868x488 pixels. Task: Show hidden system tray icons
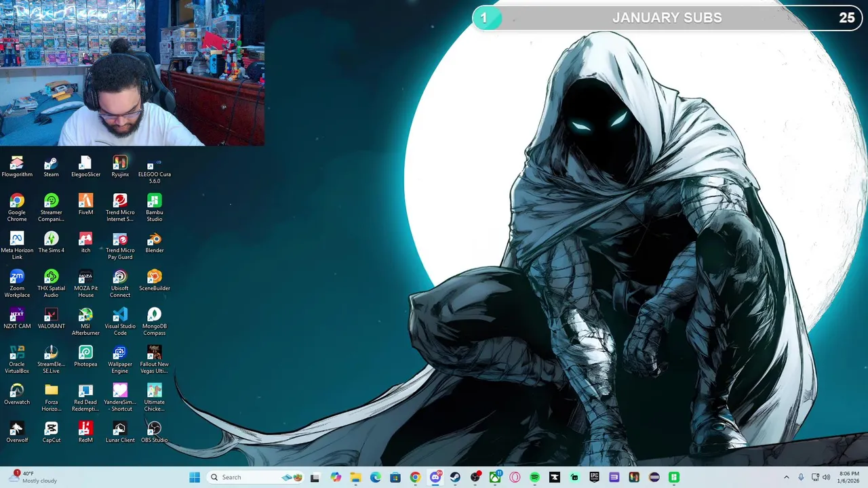(787, 477)
